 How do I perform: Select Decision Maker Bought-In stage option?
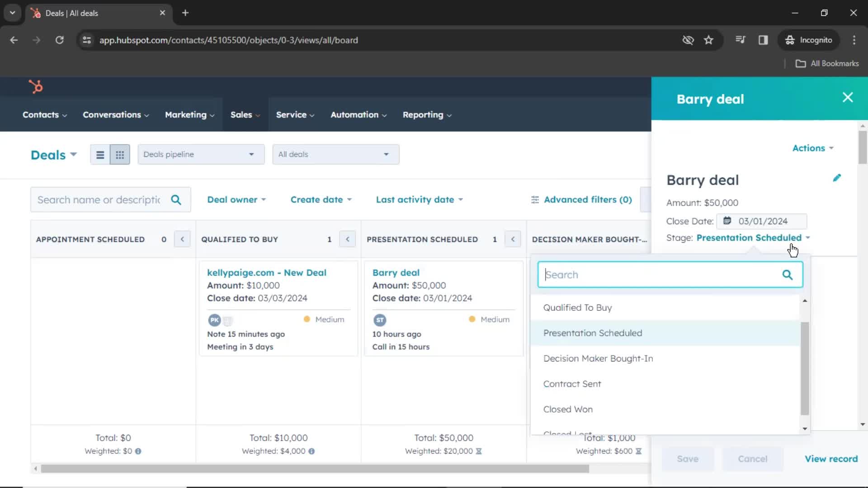(665, 358)
